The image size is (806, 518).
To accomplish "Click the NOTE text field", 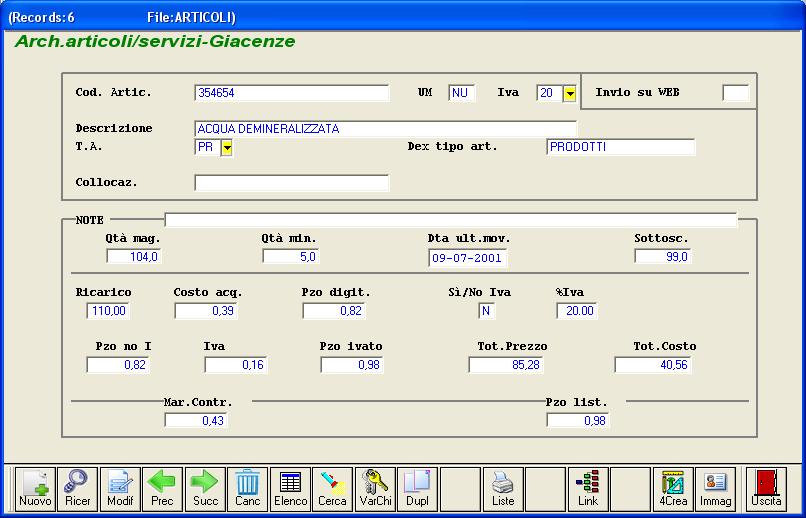I will [x=451, y=220].
